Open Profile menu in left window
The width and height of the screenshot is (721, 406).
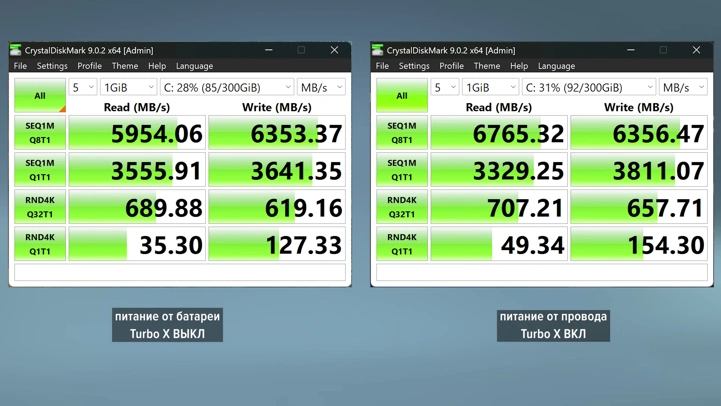click(x=89, y=66)
